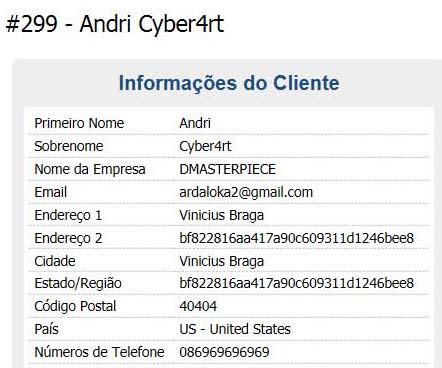Click the email ardaloka2@gmail.com

coord(246,192)
